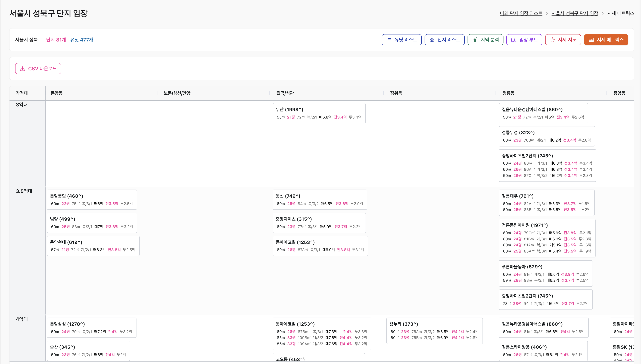The width and height of the screenshot is (641, 364).
Task: Click the 돈암동 column header
Action: tap(57, 93)
